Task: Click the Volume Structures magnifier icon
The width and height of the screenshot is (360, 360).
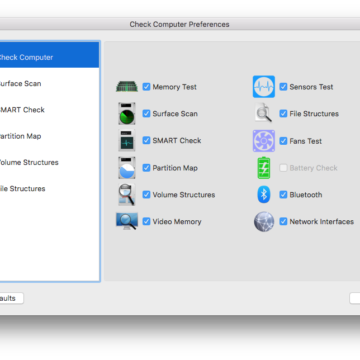Action: pyautogui.click(x=127, y=195)
